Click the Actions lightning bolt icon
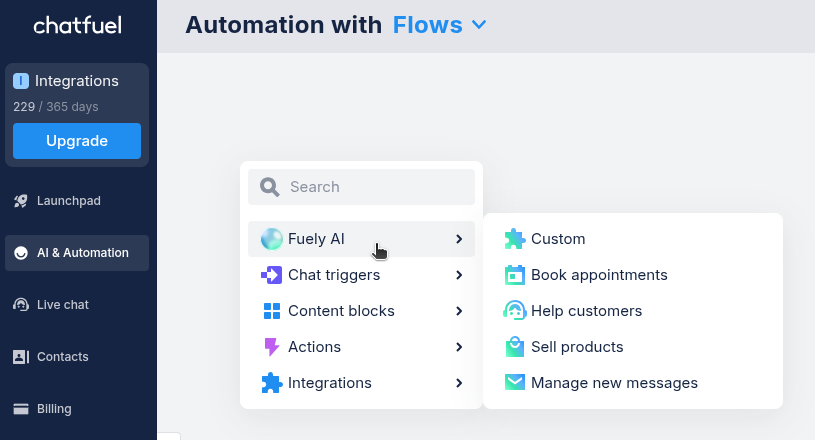Viewport: 815px width, 440px height. 271,347
